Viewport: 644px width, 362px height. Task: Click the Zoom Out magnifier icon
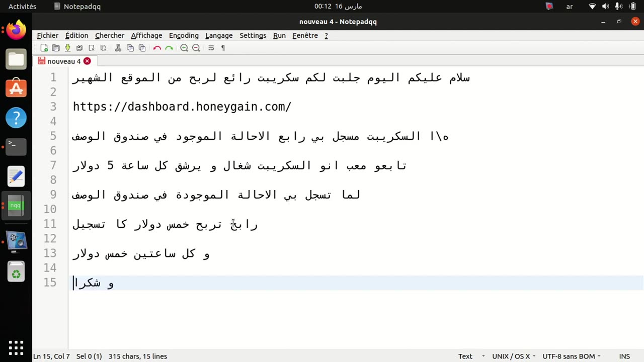coord(196,48)
